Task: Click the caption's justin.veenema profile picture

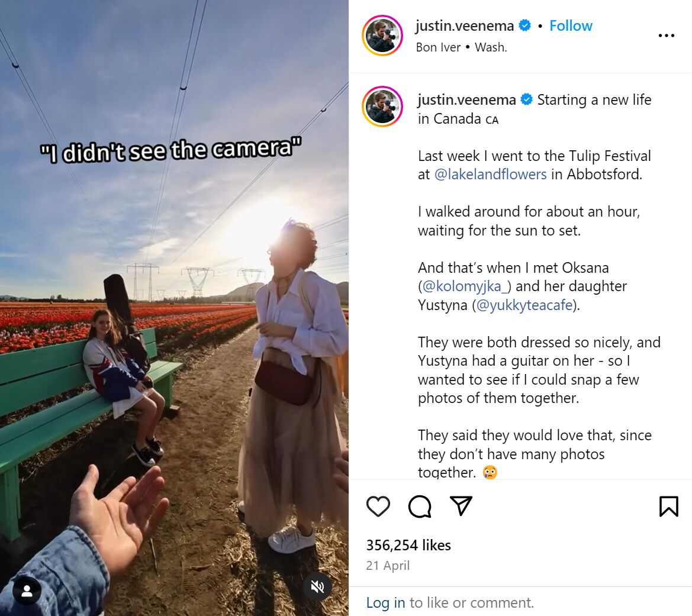Action: point(382,107)
